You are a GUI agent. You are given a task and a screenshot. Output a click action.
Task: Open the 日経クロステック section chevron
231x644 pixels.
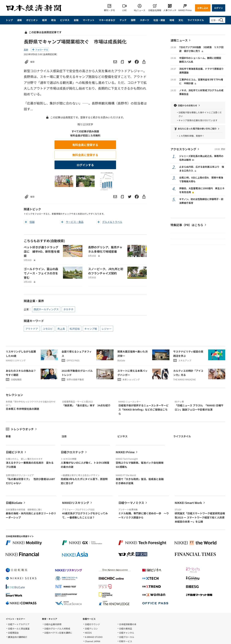pyautogui.click(x=86, y=452)
